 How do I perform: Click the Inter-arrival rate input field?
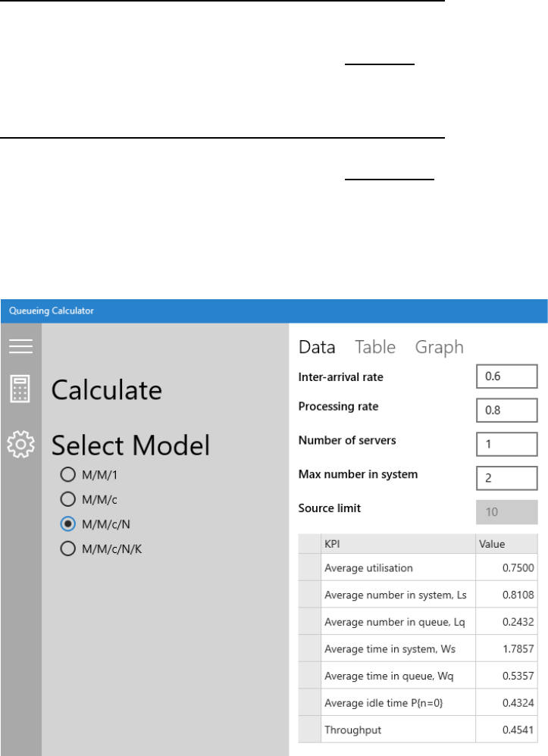[506, 376]
